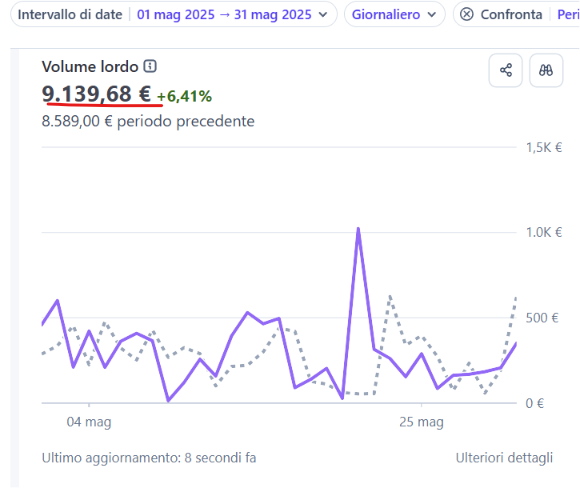The width and height of the screenshot is (580, 488).
Task: Open the date range dropdown
Action: 174,14
